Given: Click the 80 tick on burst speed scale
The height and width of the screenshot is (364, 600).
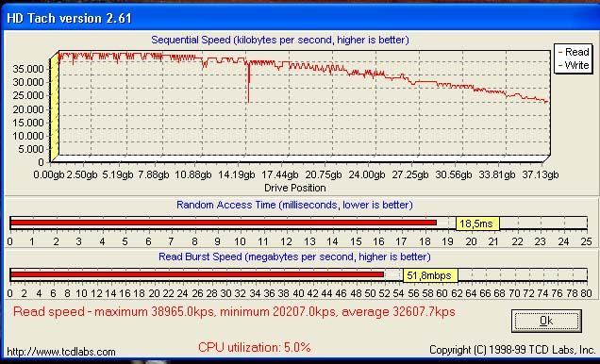Looking at the screenshot, I should point(586,293).
